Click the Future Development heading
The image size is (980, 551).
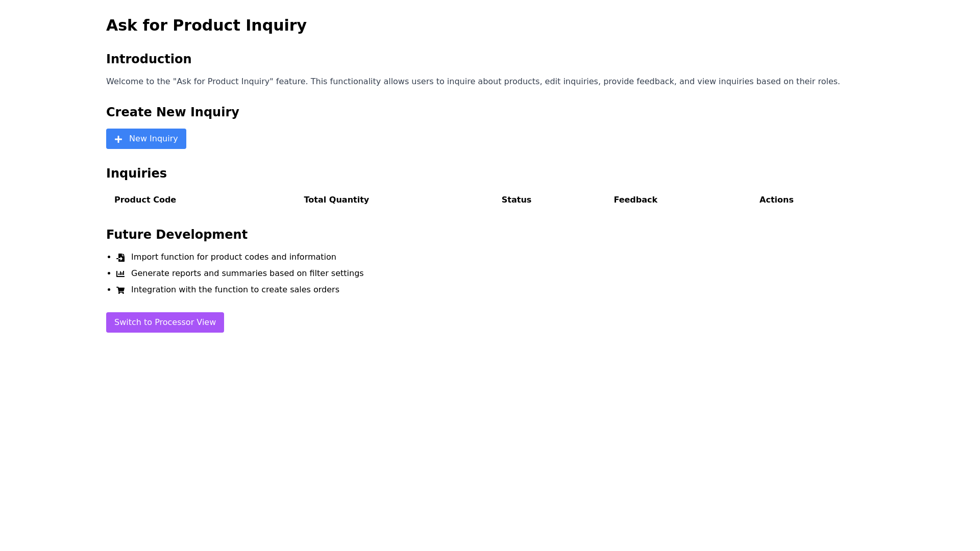point(177,234)
